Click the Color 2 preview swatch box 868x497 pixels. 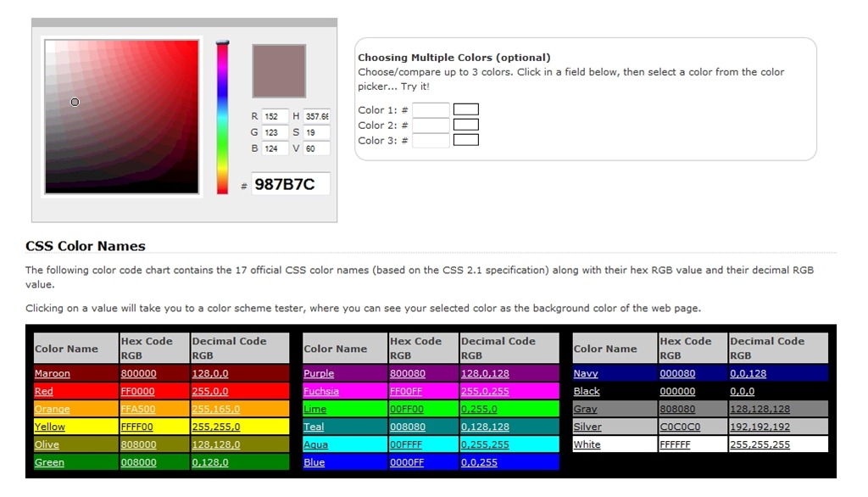[x=466, y=125]
